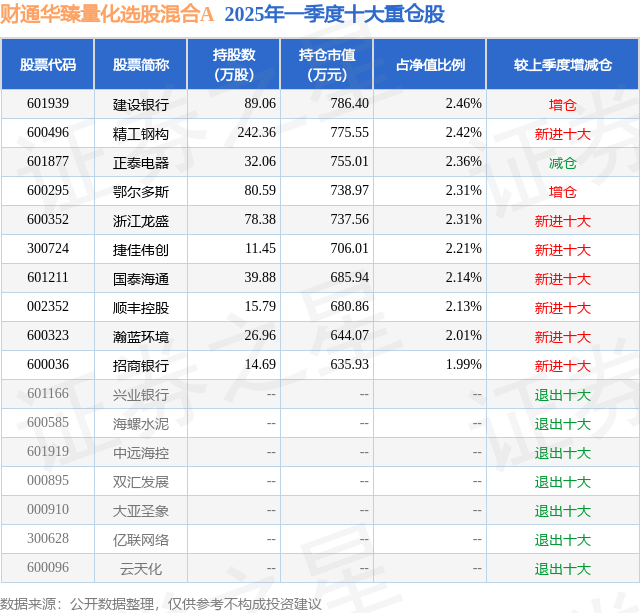Click the 2.46% net value ratio
This screenshot has height=613, width=640.
(463, 104)
